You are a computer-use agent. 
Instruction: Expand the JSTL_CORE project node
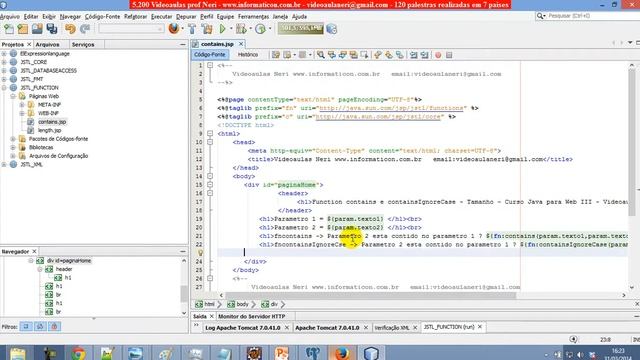pos(4,62)
